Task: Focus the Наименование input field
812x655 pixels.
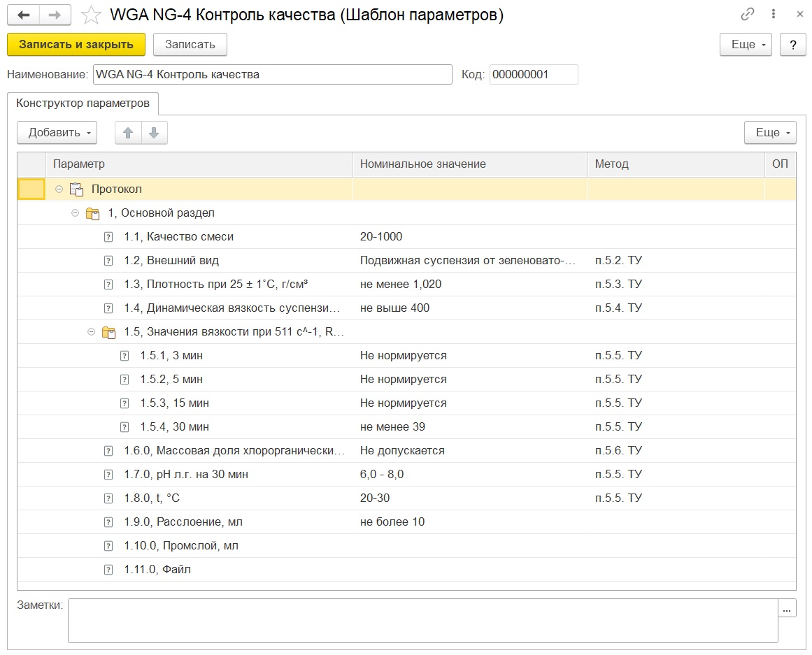Action: pos(272,75)
